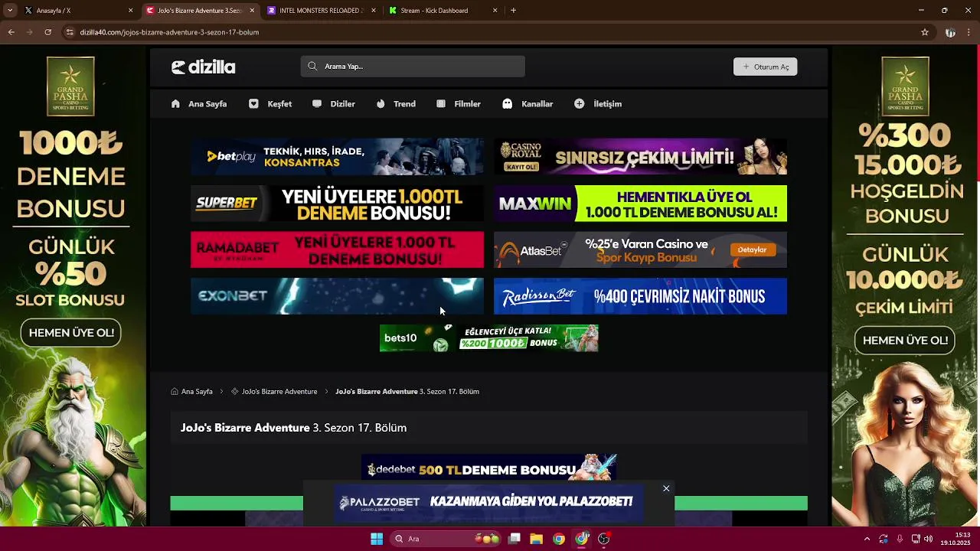
Task: Open the Casino Royal banner ad
Action: 640,157
